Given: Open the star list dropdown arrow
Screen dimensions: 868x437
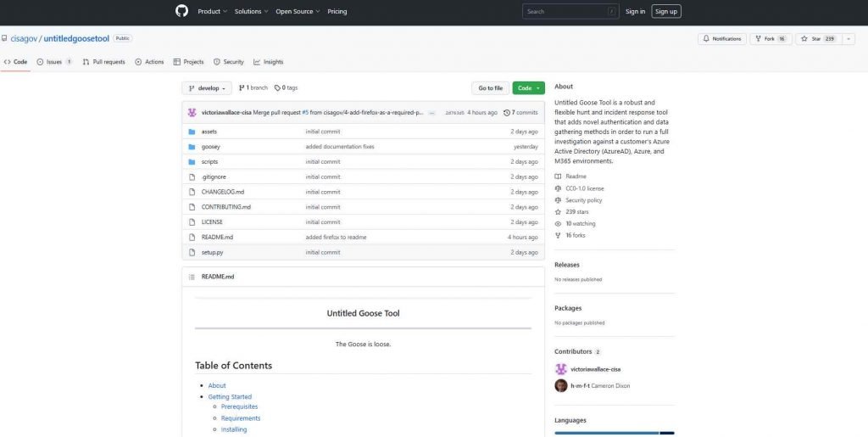Looking at the screenshot, I should 848,39.
